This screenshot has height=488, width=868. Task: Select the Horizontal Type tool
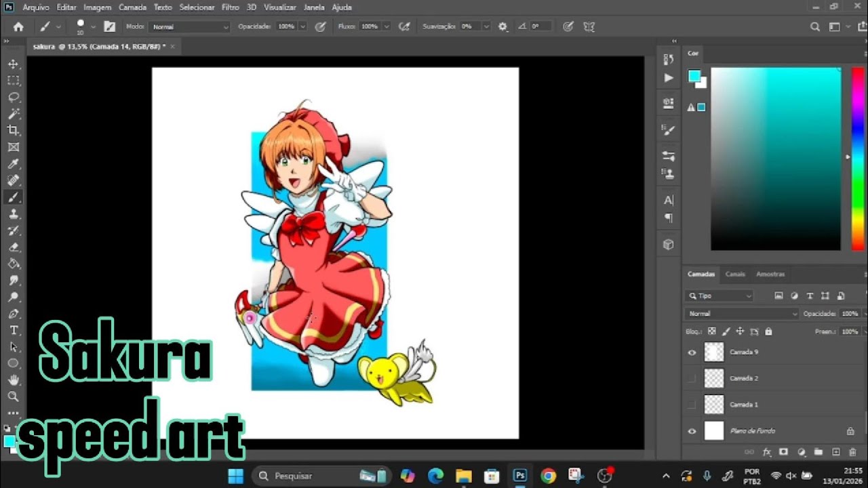13,330
